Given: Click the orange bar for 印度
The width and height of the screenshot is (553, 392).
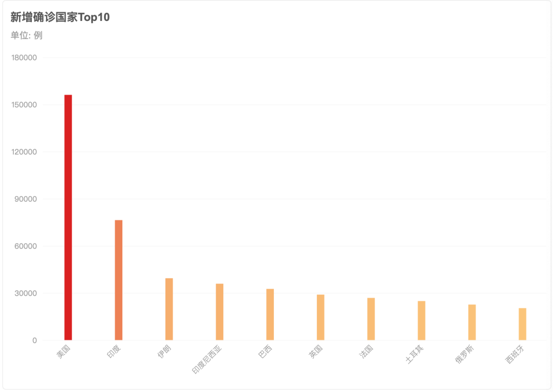Looking at the screenshot, I should pyautogui.click(x=118, y=280).
